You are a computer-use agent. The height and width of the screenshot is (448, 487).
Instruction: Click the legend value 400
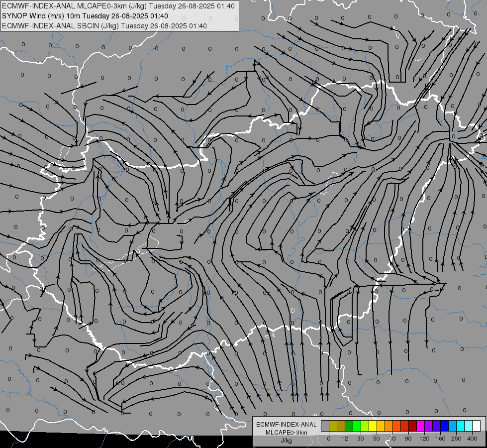click(472, 439)
